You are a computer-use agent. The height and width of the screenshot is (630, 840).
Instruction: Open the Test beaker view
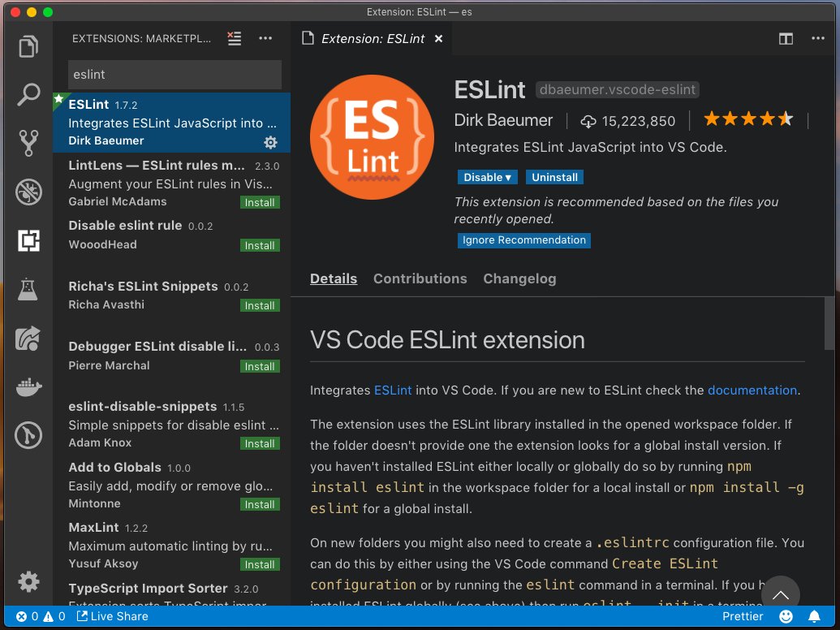(28, 289)
